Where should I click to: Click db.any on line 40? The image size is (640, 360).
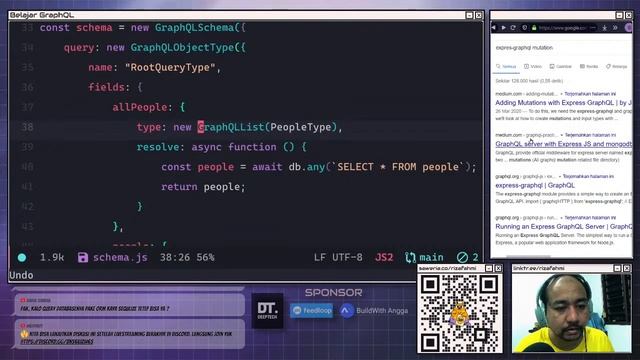pos(307,167)
